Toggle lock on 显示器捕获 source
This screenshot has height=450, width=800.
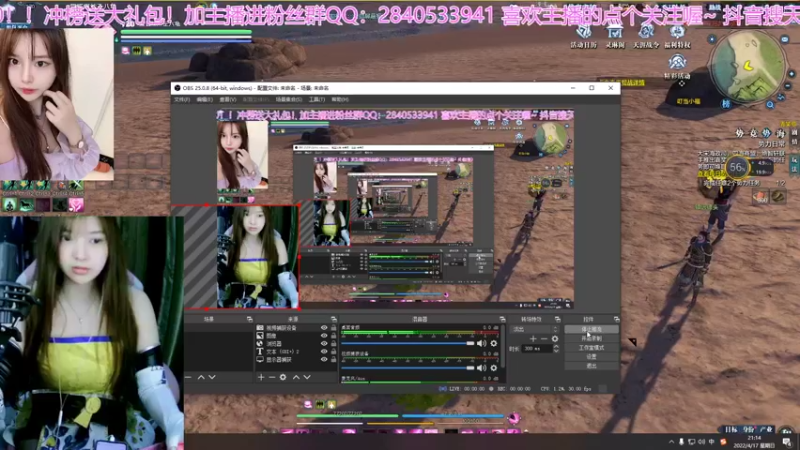click(334, 359)
